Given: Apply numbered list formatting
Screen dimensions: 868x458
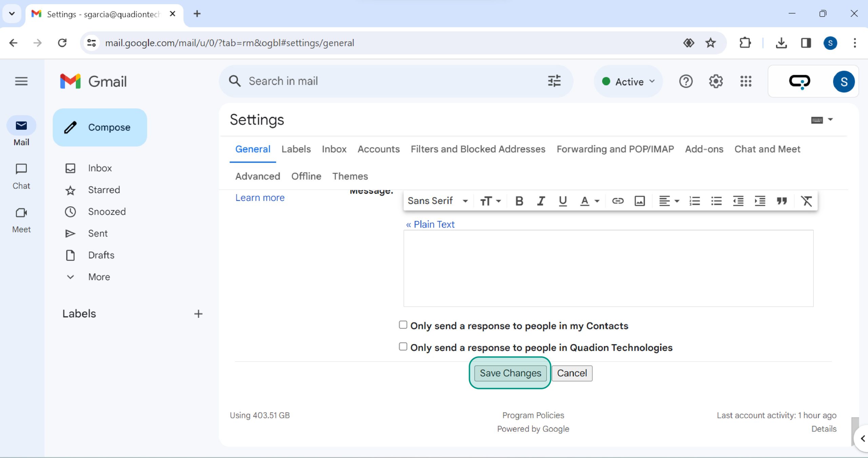Looking at the screenshot, I should (694, 201).
